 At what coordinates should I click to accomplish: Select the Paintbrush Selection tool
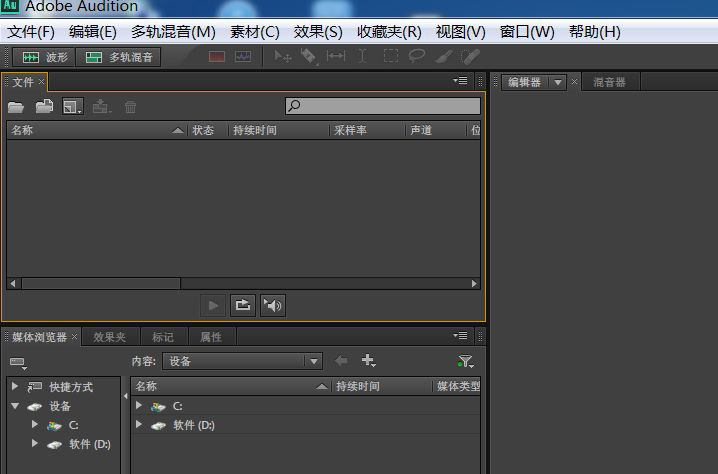[444, 56]
